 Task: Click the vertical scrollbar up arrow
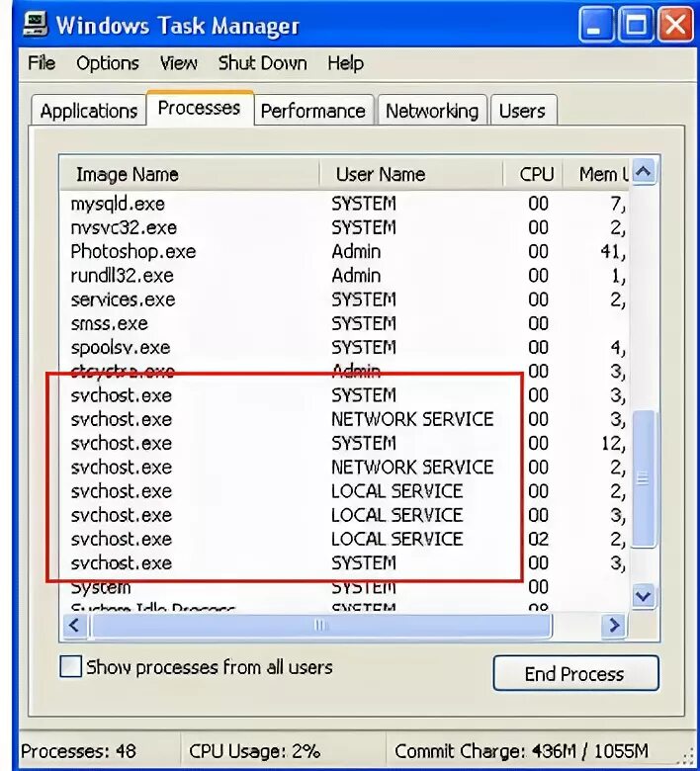point(644,172)
